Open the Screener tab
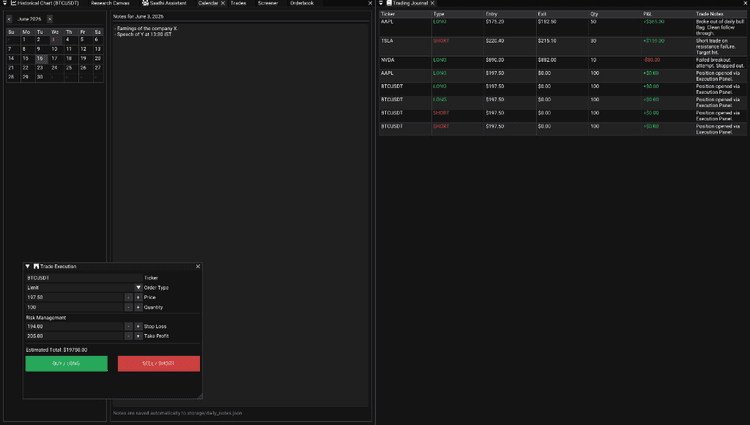Screen dimensions: 750x425 click(268, 3)
